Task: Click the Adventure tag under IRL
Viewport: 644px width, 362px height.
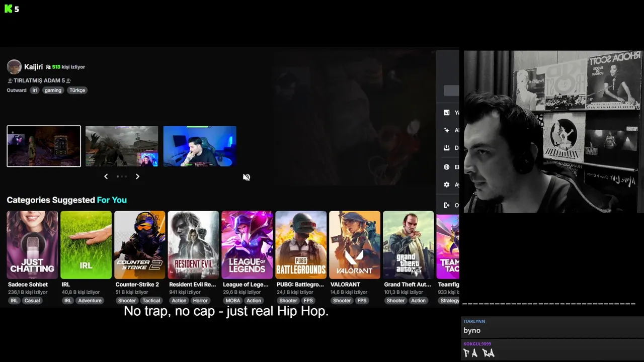Action: (x=90, y=301)
